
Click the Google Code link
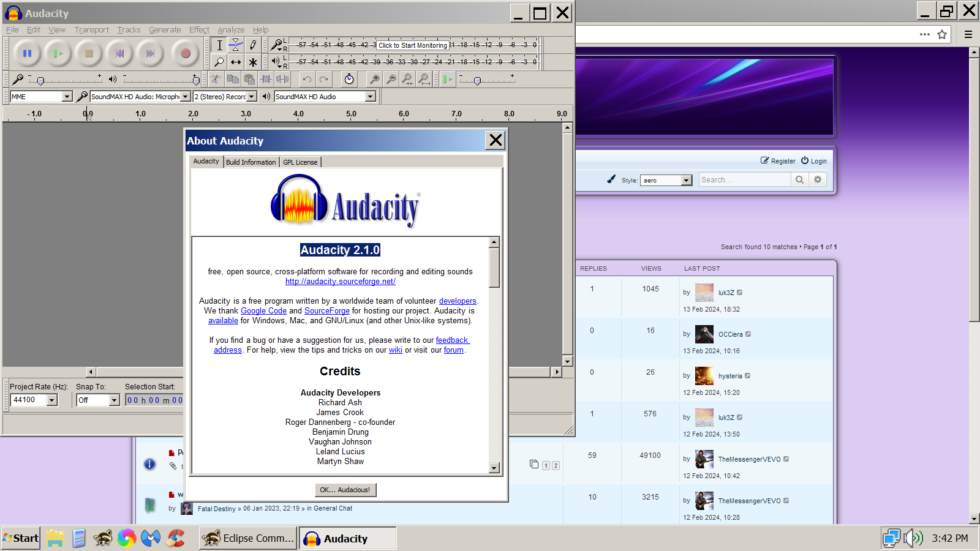(263, 311)
